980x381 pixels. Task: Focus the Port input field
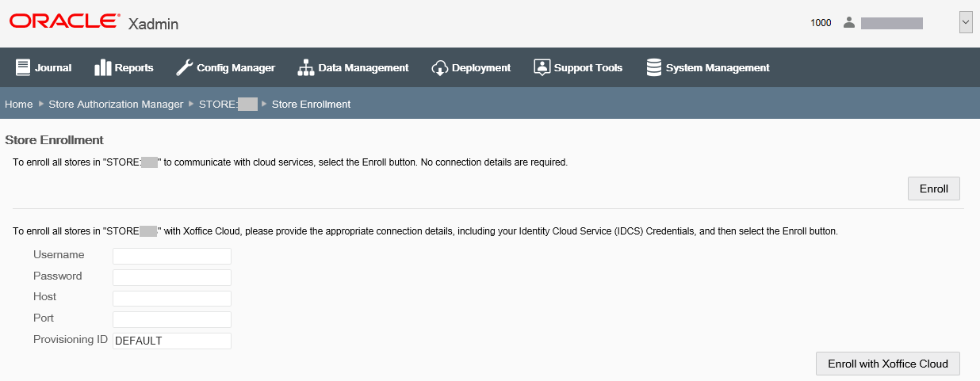172,319
